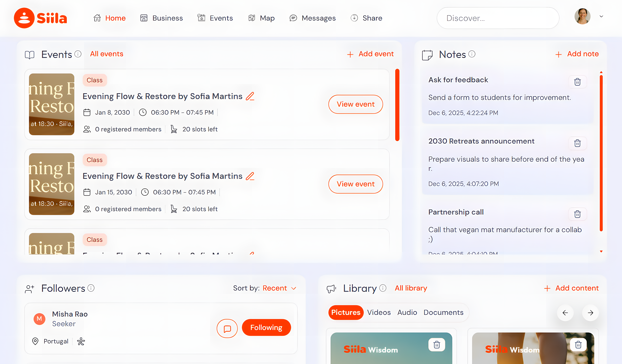Show Library section info tooltip
The image size is (622, 364).
[x=383, y=288]
